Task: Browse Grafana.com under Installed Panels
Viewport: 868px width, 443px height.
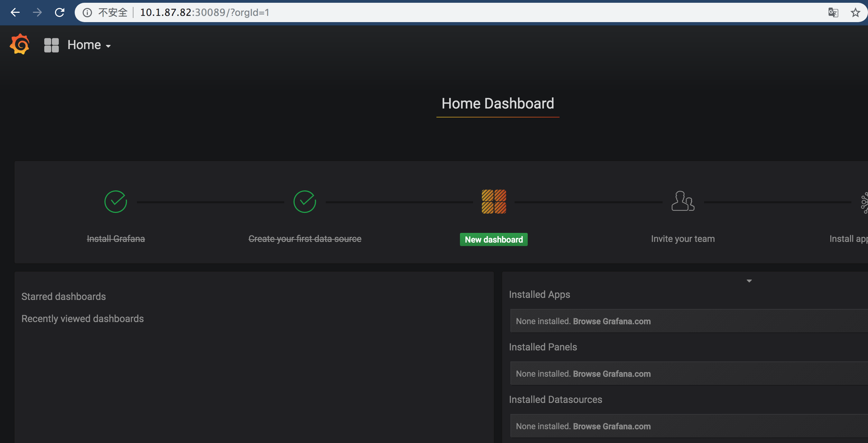Action: tap(612, 374)
